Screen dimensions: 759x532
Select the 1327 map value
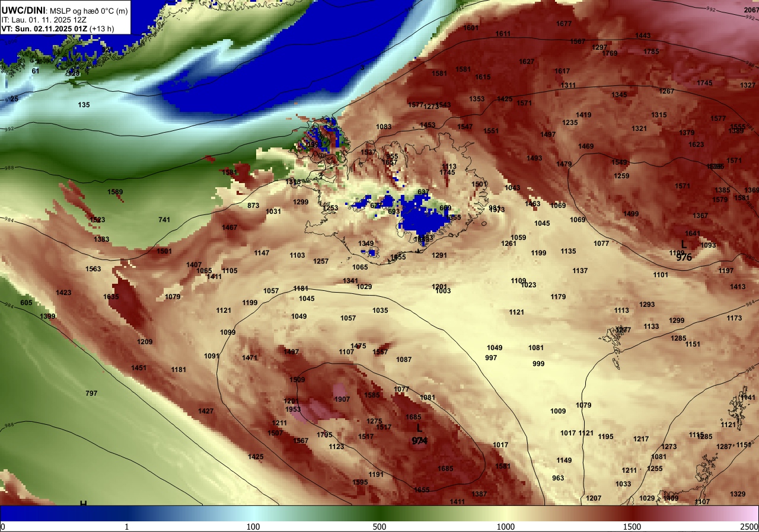pos(748,85)
